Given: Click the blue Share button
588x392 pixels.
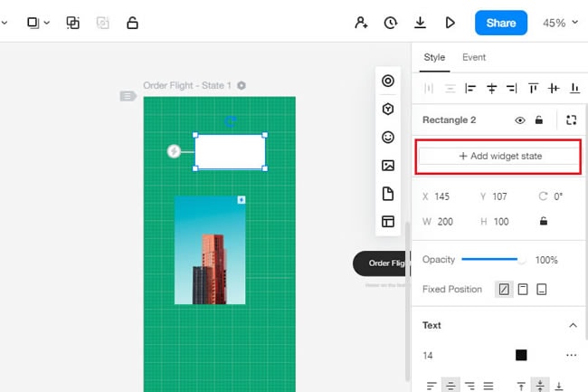Looking at the screenshot, I should pos(501,23).
